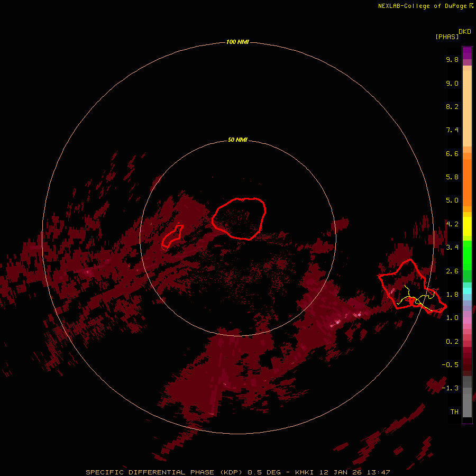Click the 8.2 legend value

point(452,106)
